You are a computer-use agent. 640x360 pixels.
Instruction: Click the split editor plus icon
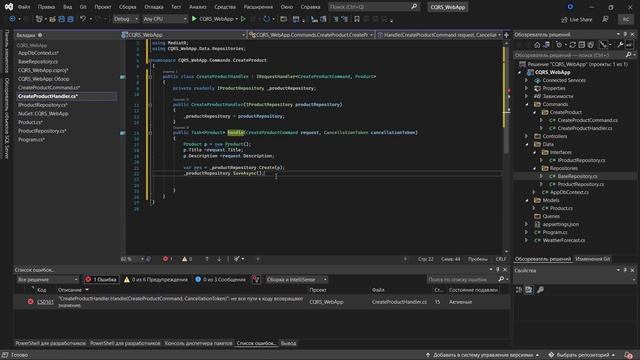506,35
